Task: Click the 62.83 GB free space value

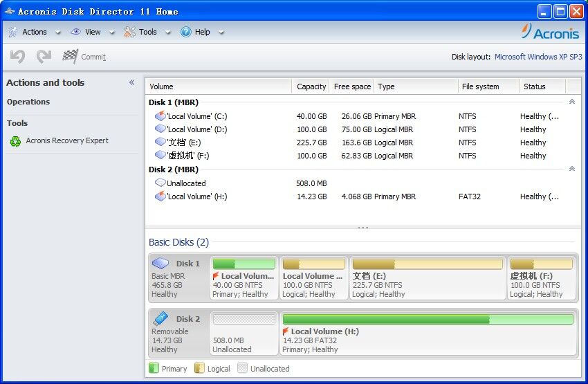Action: coord(357,156)
